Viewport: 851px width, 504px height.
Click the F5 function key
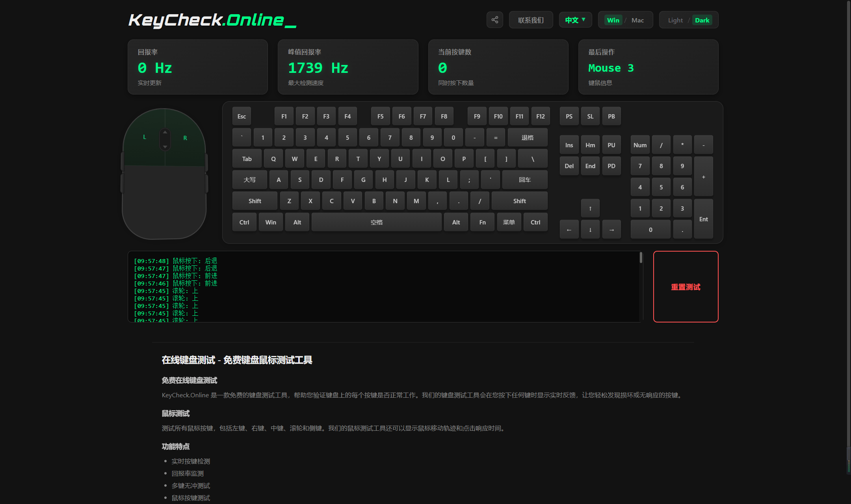(x=381, y=116)
